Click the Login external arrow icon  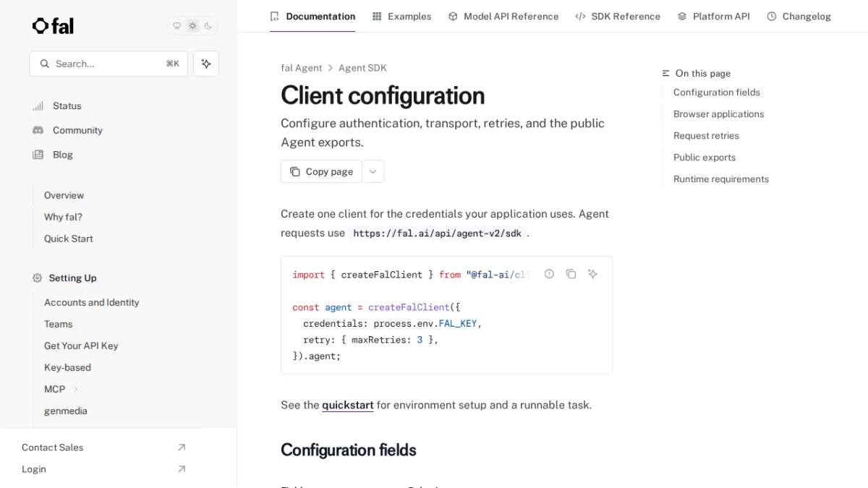[182, 469]
